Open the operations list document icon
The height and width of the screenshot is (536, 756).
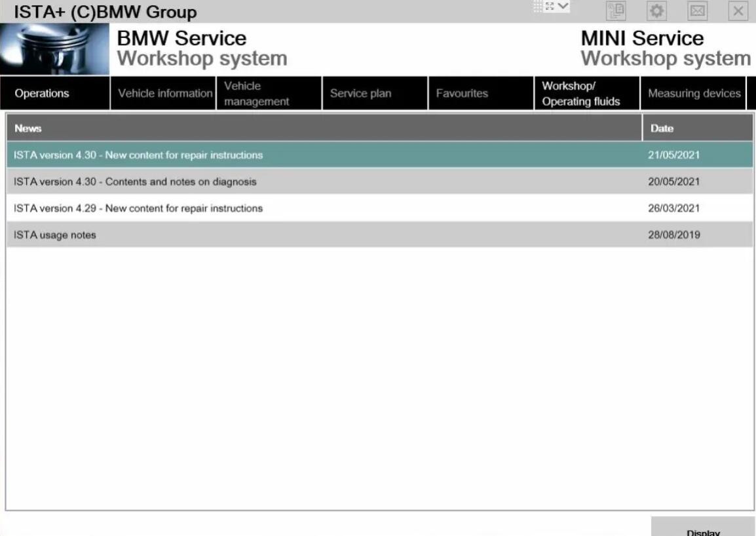pyautogui.click(x=616, y=10)
